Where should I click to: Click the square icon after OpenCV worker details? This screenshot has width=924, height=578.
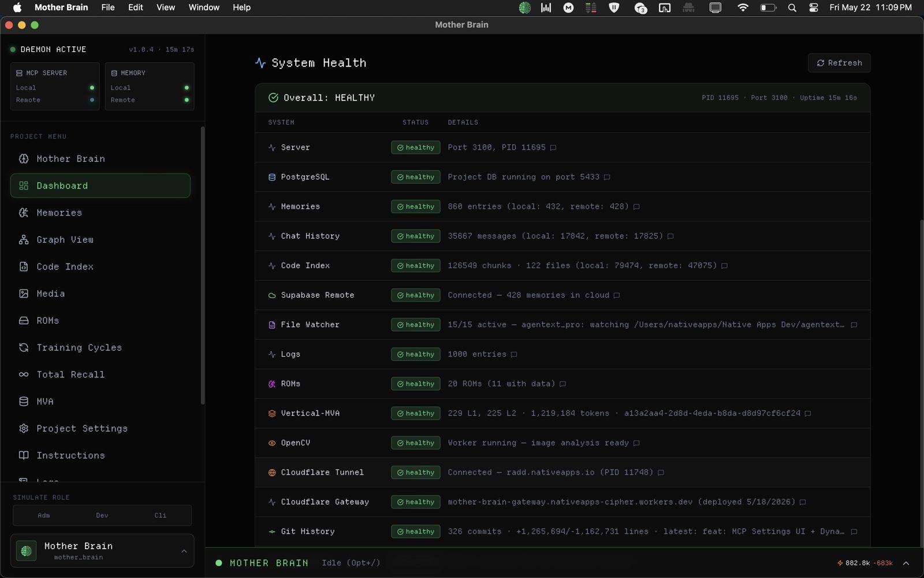coord(636,443)
